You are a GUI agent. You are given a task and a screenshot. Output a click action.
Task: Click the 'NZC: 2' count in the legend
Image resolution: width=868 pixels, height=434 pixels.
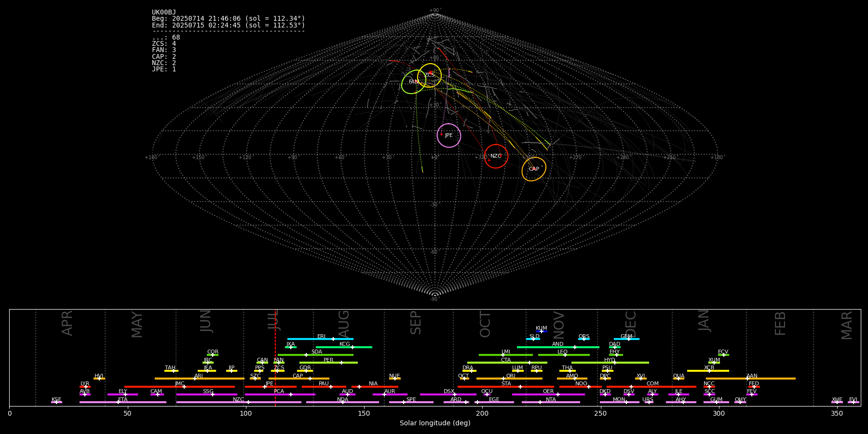[x=164, y=63]
